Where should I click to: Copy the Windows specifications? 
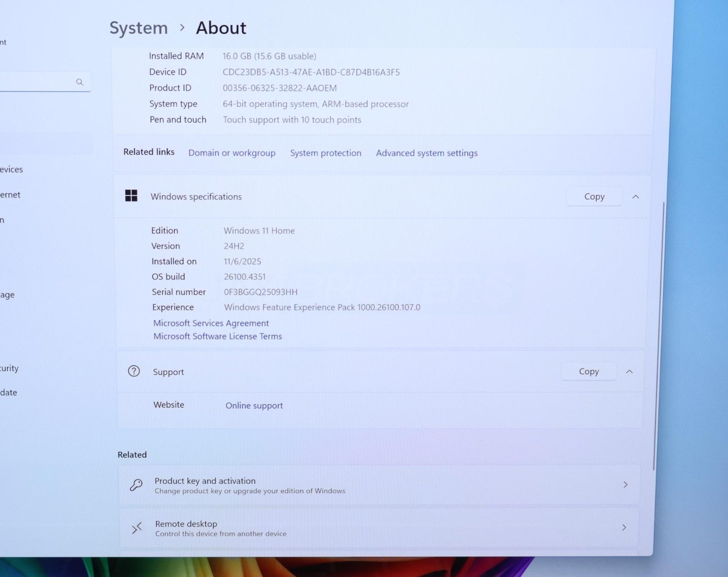click(594, 197)
